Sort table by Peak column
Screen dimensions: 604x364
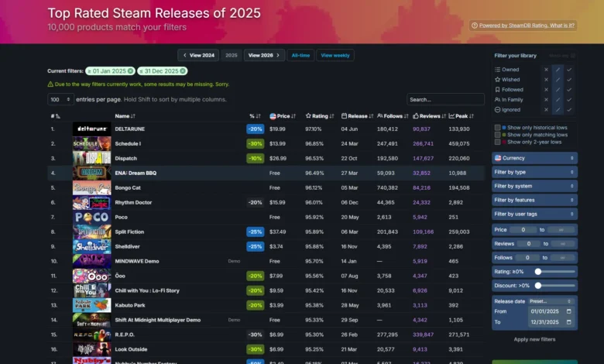point(461,116)
